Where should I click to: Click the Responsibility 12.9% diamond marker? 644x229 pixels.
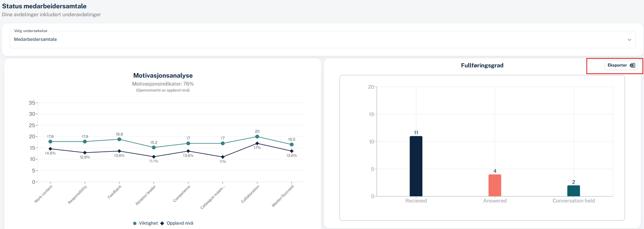pos(85,153)
